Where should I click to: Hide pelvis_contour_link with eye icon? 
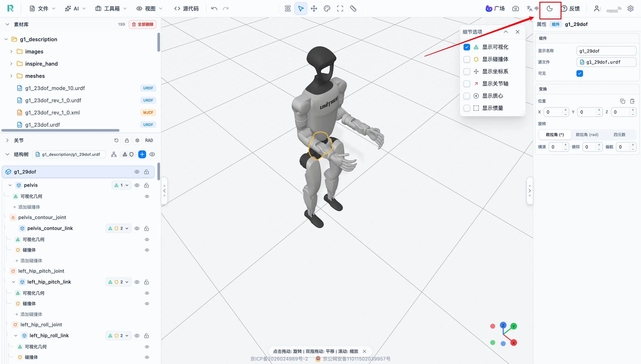tap(137, 228)
